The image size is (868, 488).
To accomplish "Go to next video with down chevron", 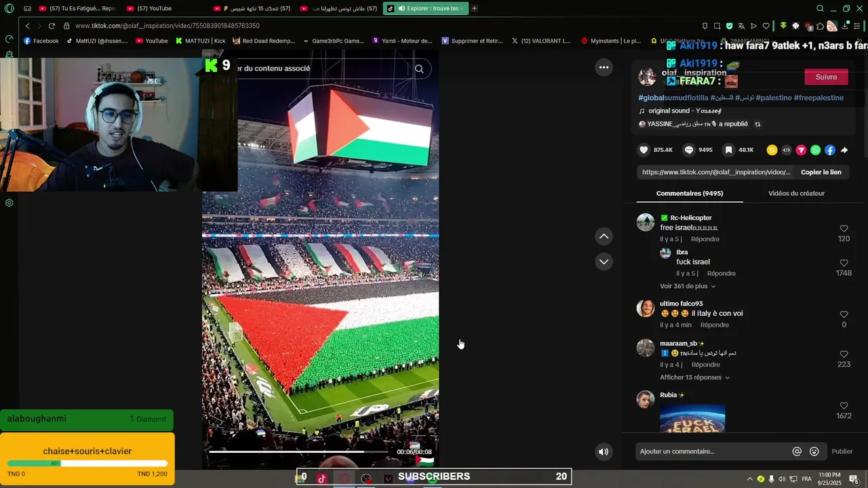I will pos(604,262).
